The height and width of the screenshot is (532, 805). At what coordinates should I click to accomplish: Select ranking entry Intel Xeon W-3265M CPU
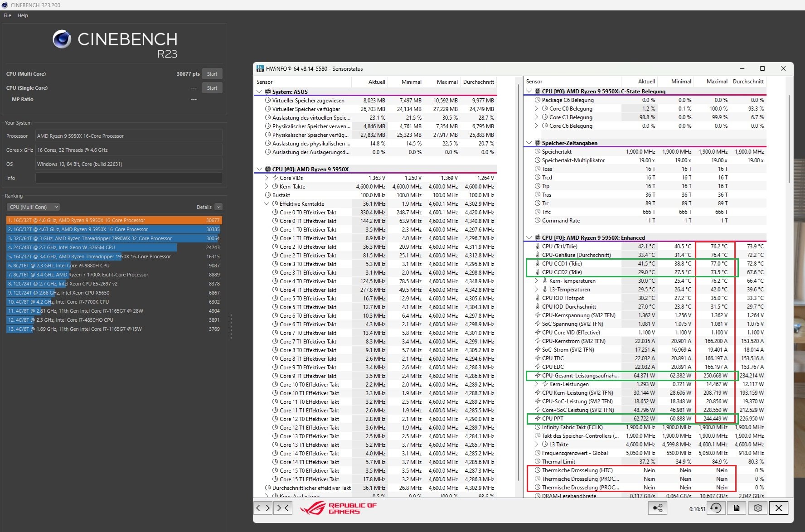point(114,247)
